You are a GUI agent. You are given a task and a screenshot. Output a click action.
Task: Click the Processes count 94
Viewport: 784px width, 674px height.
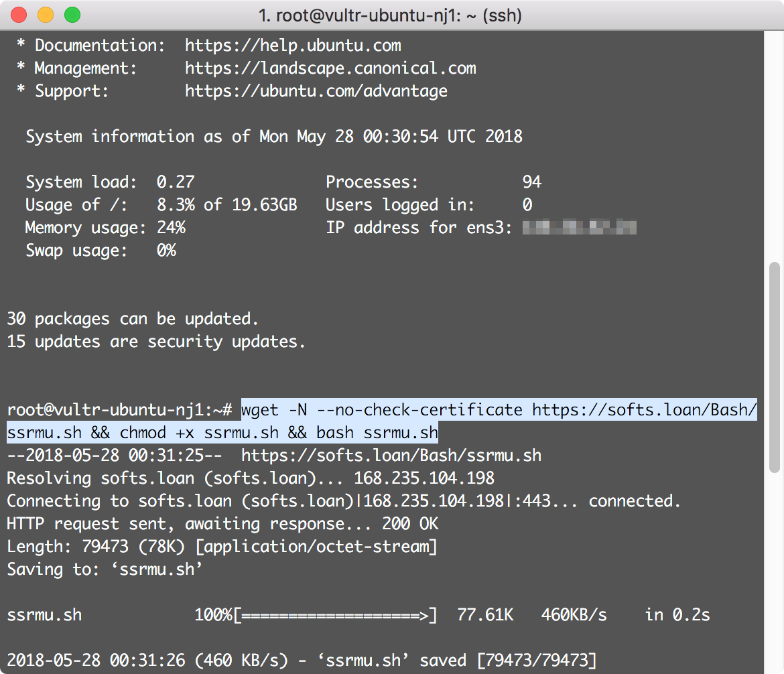pos(532,182)
